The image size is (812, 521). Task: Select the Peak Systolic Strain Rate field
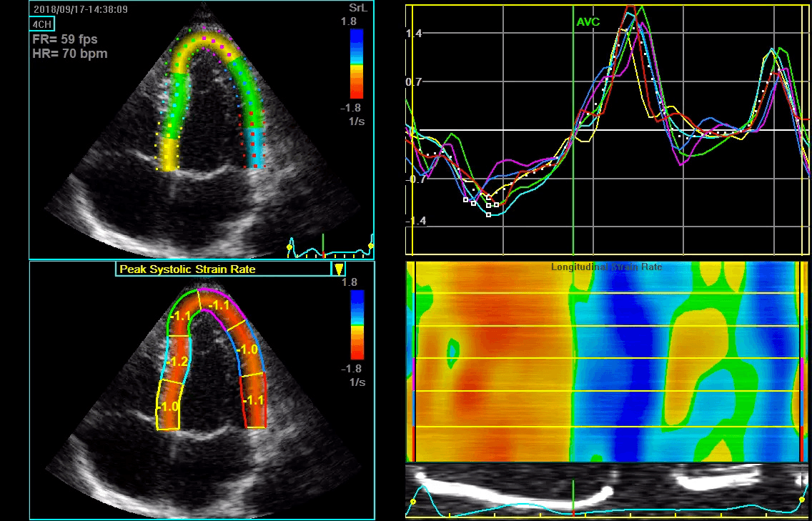pyautogui.click(x=223, y=269)
